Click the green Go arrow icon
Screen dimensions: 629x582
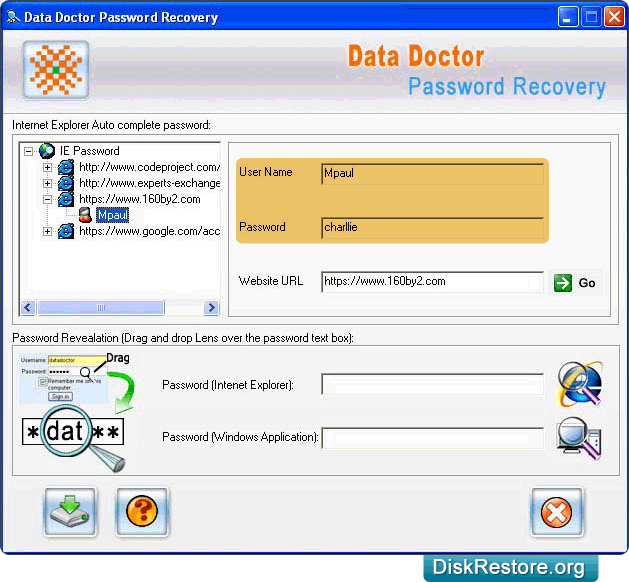tap(563, 283)
